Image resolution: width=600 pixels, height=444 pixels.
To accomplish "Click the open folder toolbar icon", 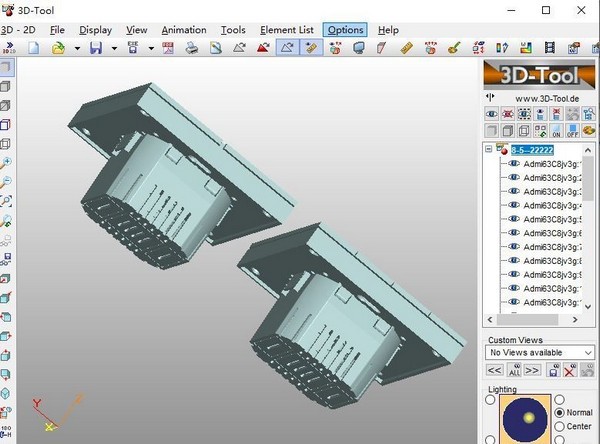I will (x=58, y=47).
